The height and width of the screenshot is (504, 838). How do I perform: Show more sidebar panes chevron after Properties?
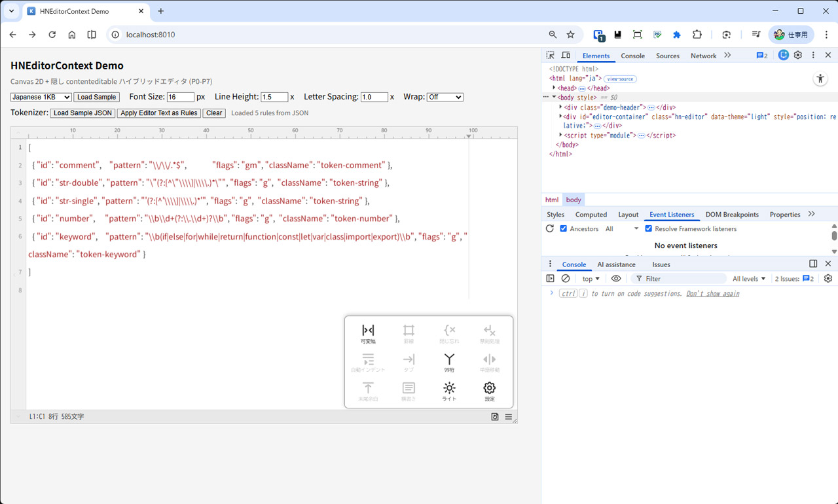coord(812,214)
